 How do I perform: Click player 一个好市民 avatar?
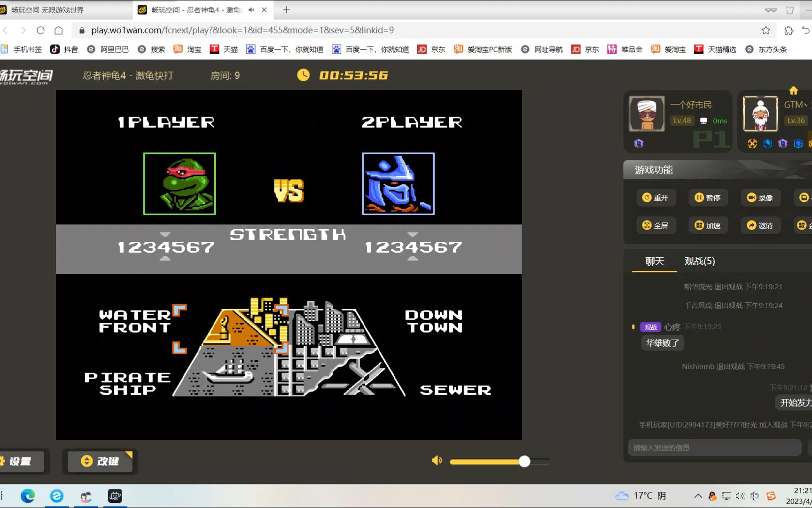pyautogui.click(x=647, y=113)
